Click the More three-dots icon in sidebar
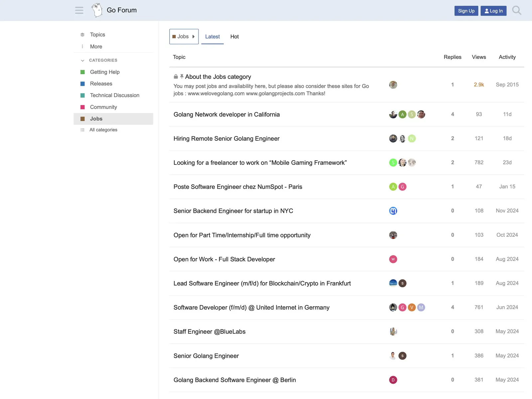 82,47
